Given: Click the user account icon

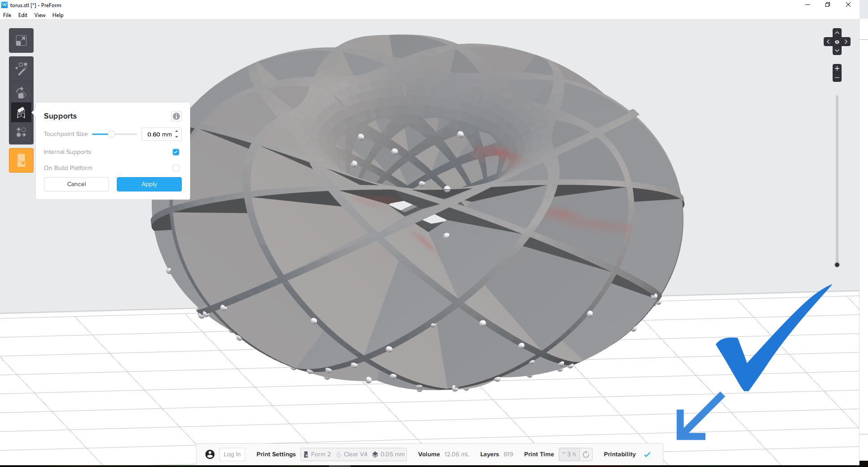Looking at the screenshot, I should pos(210,454).
